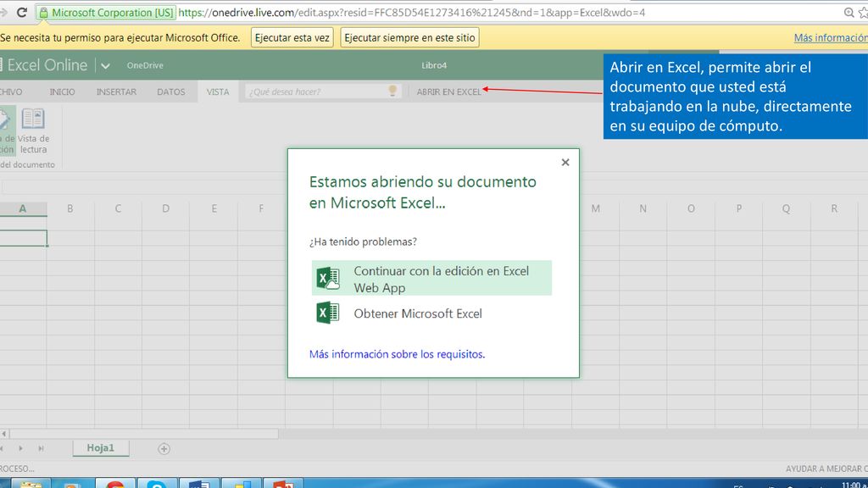
Task: Choose 'Obtener Microsoft Excel'
Action: 431,313
